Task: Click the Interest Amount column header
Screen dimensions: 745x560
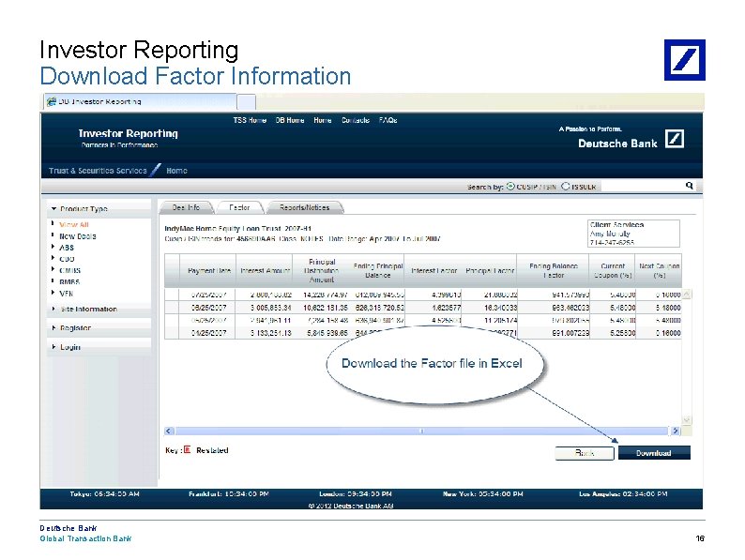Action: tap(266, 271)
